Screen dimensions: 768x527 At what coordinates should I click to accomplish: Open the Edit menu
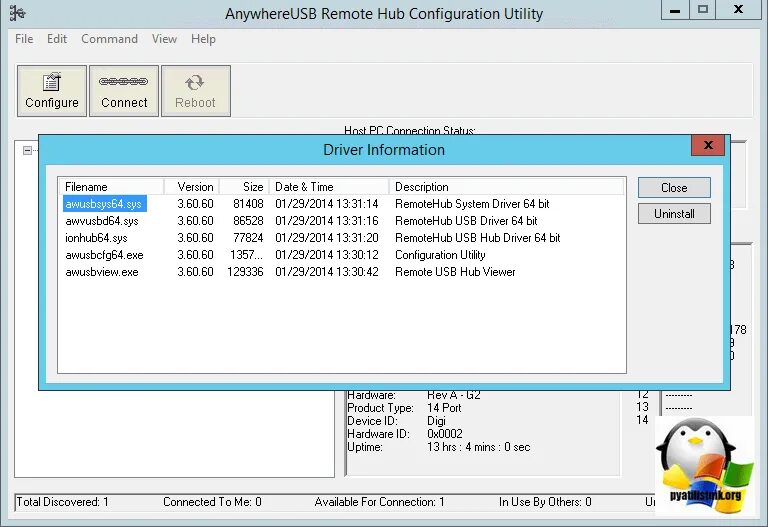(57, 39)
